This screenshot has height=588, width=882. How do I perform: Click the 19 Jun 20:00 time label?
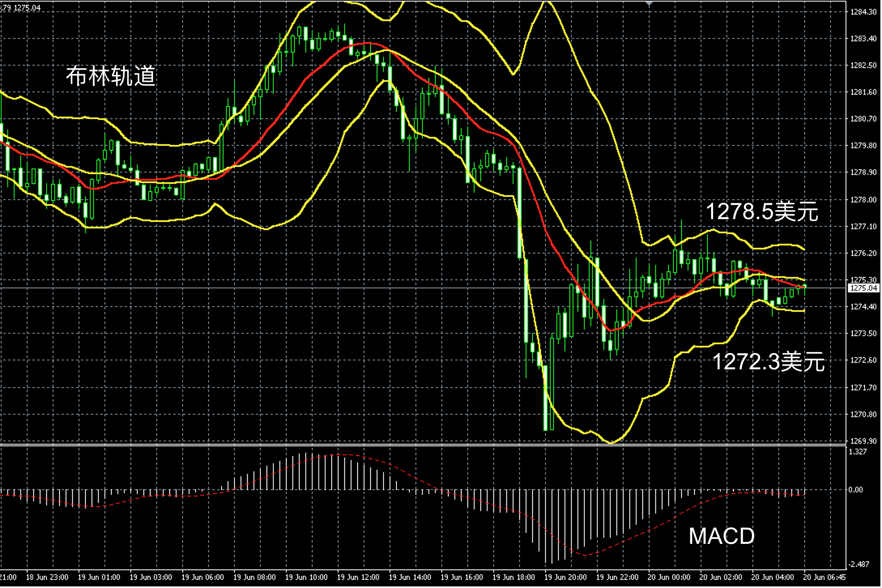pyautogui.click(x=565, y=577)
